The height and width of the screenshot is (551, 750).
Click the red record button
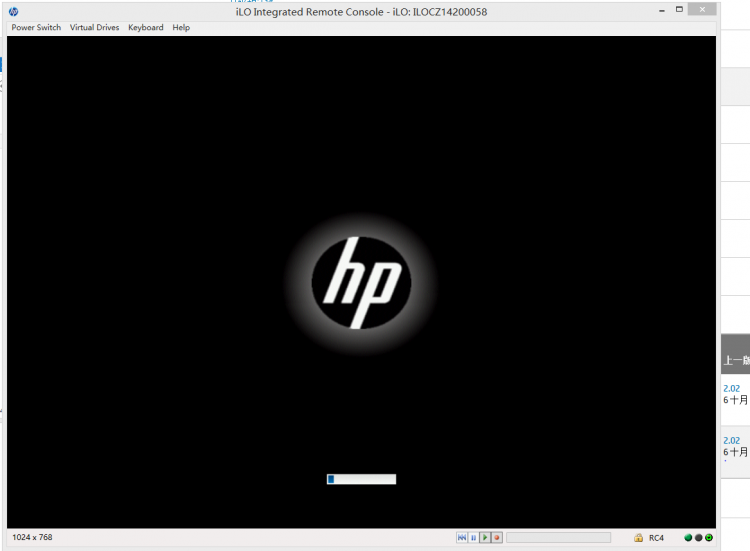click(x=497, y=538)
